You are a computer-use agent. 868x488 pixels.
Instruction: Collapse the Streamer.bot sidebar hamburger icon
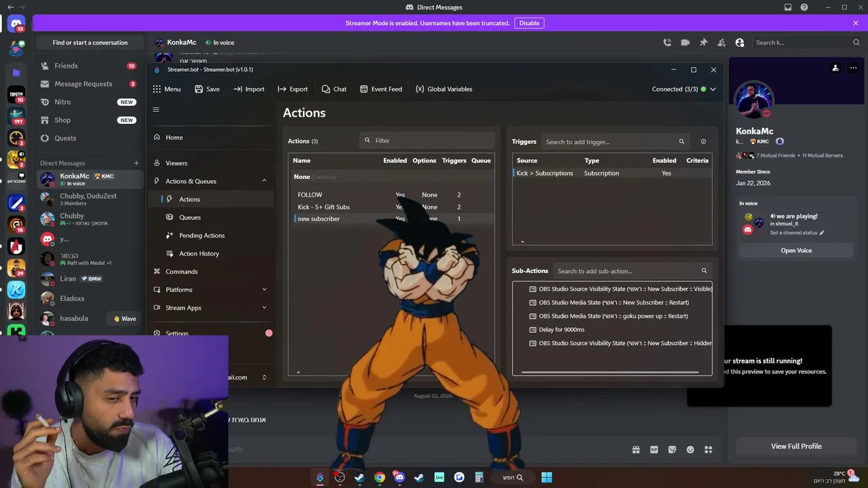[156, 110]
